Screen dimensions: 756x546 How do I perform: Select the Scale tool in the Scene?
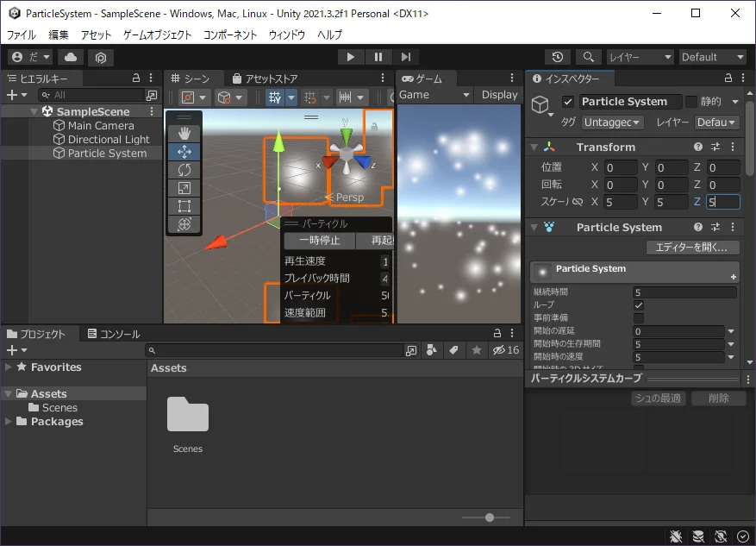pyautogui.click(x=184, y=188)
